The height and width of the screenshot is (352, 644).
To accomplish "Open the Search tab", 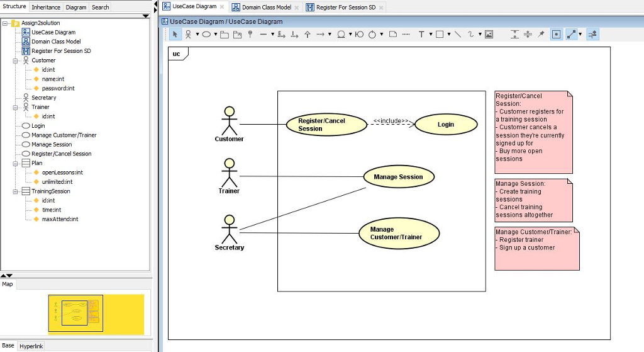I will point(100,8).
